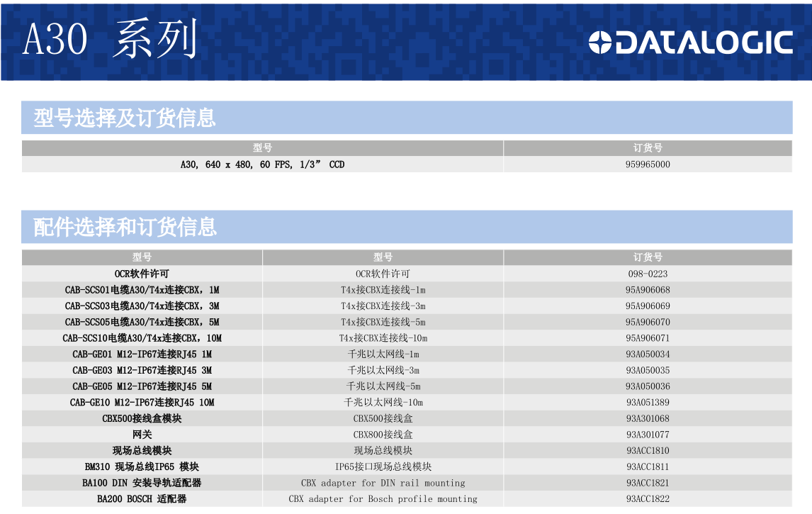Select the "BM310 现场总线IP65 模块" cell

(x=142, y=466)
